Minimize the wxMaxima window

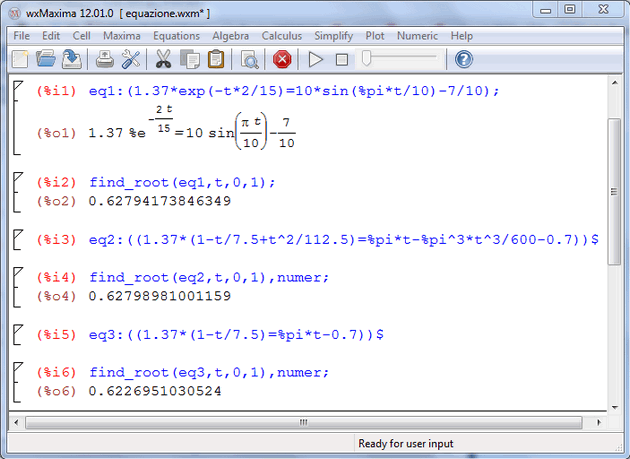[x=545, y=10]
